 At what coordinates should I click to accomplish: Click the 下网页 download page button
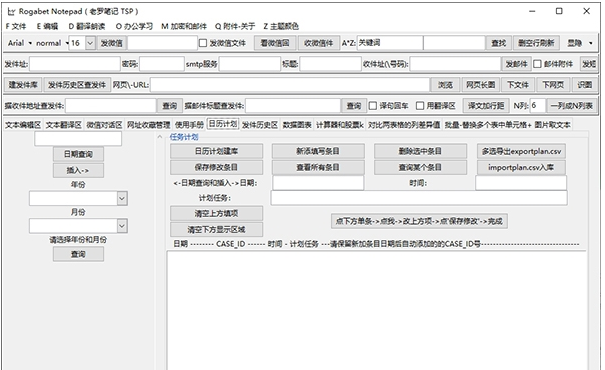(553, 84)
